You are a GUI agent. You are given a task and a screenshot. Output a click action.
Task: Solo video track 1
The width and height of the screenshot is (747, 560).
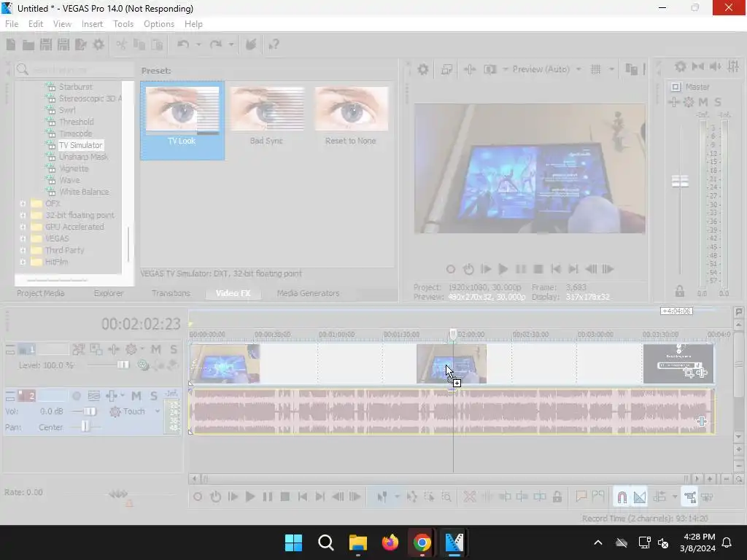(x=174, y=349)
